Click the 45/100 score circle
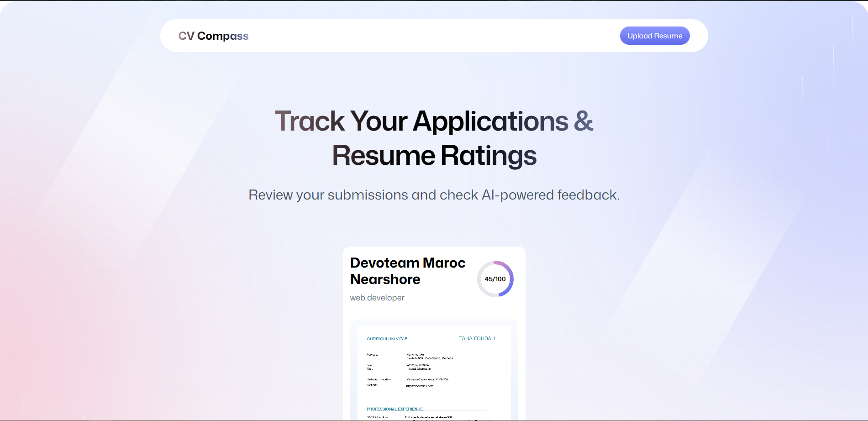 (495, 279)
